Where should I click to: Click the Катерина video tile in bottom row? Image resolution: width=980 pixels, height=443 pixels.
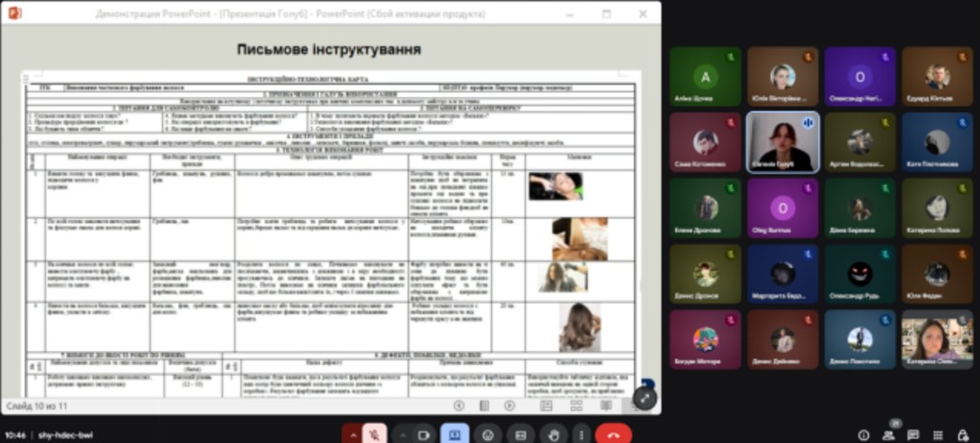937,340
